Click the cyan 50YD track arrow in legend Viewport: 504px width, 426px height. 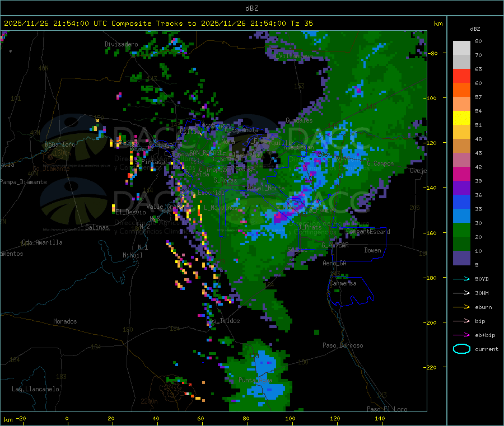[x=461, y=279]
